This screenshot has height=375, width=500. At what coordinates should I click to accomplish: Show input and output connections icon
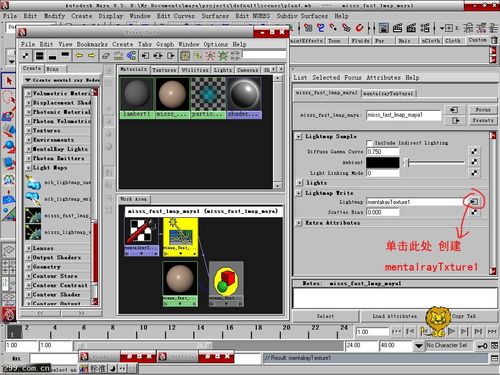tap(158, 55)
